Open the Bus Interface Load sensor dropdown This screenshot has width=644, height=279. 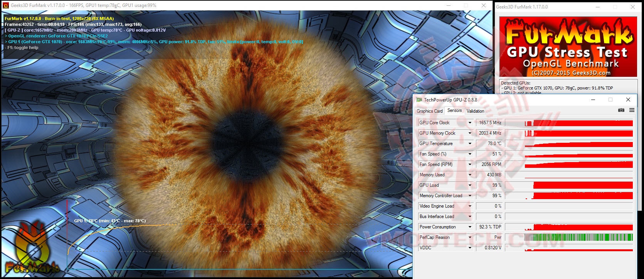(470, 216)
